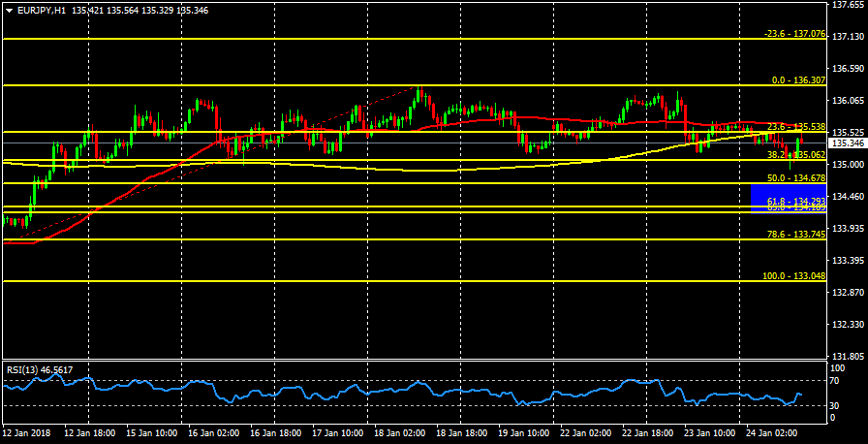
Task: Click the 24 Jan 02:00 time axis label
Action: click(773, 431)
